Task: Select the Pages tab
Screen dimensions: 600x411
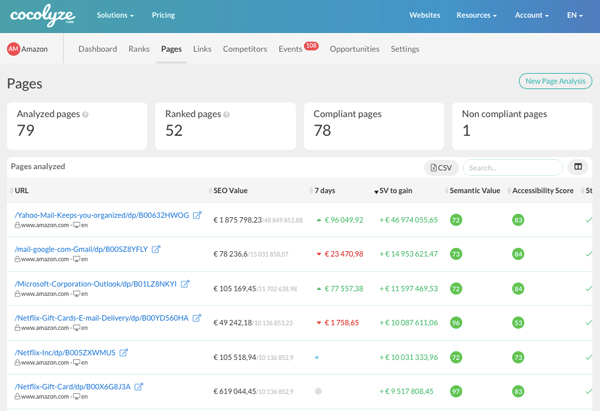Action: (x=171, y=49)
